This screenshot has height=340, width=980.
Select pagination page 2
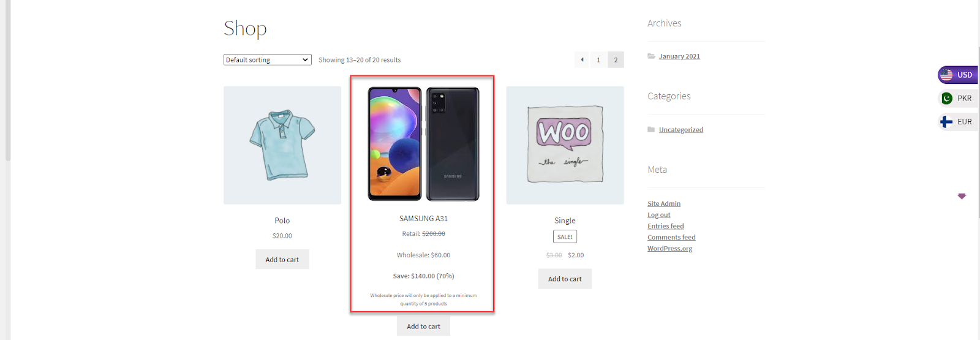point(616,59)
